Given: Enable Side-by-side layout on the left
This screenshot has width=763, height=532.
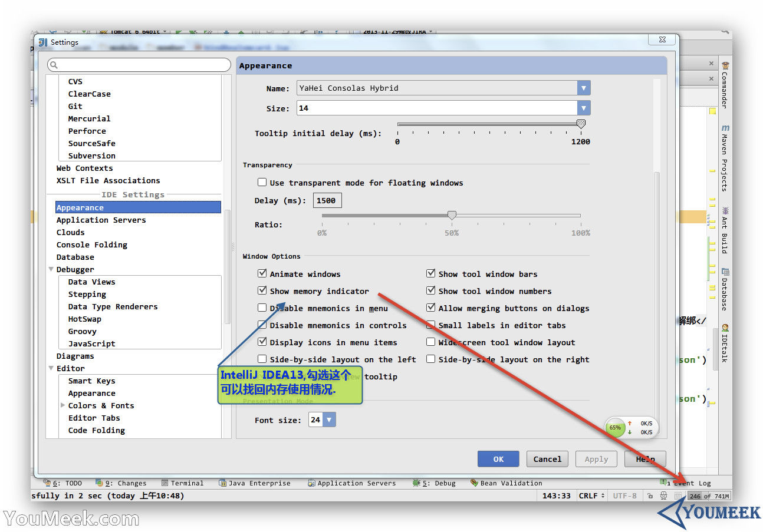Looking at the screenshot, I should pos(262,359).
